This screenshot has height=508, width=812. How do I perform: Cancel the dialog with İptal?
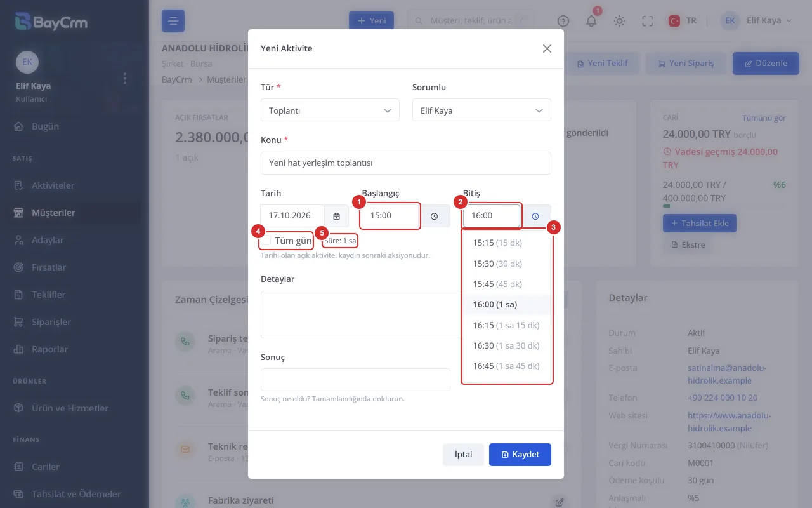464,455
